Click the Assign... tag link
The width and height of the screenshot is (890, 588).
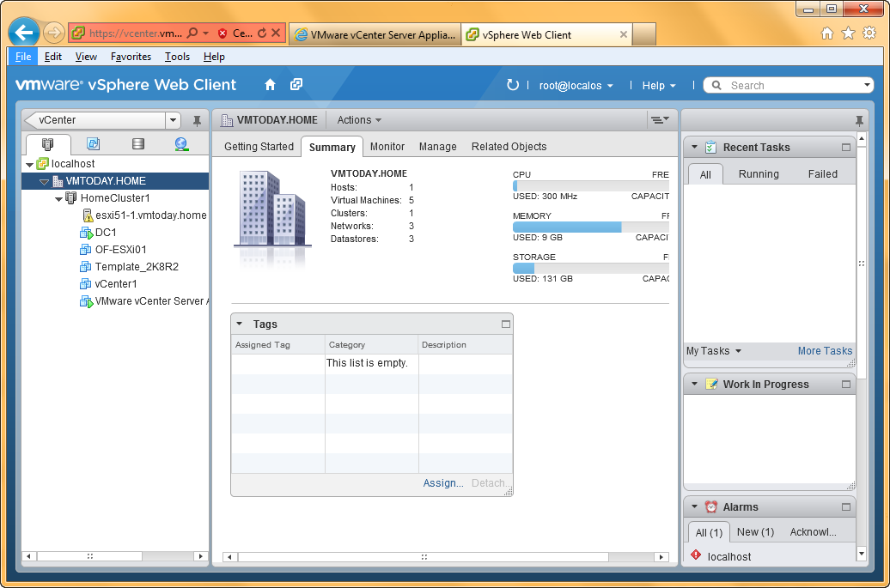pos(442,483)
